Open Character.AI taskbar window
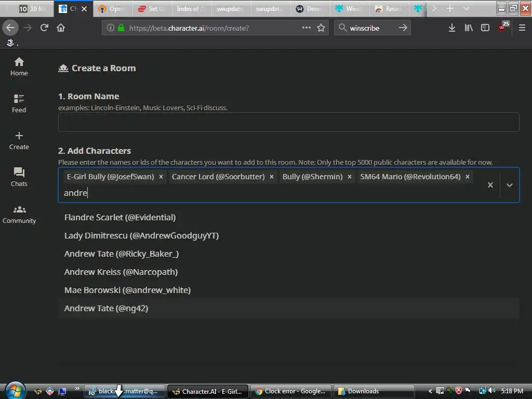This screenshot has width=532, height=399. pyautogui.click(x=208, y=392)
